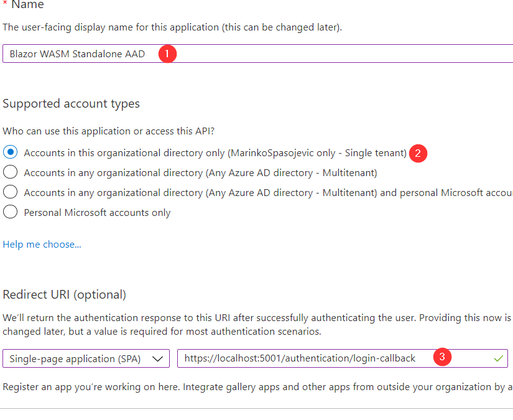Open the Single-page application (SPA) platform dropdown

coord(86,359)
